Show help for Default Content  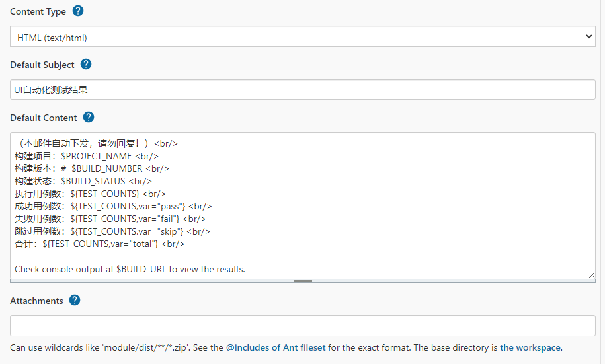coord(89,117)
